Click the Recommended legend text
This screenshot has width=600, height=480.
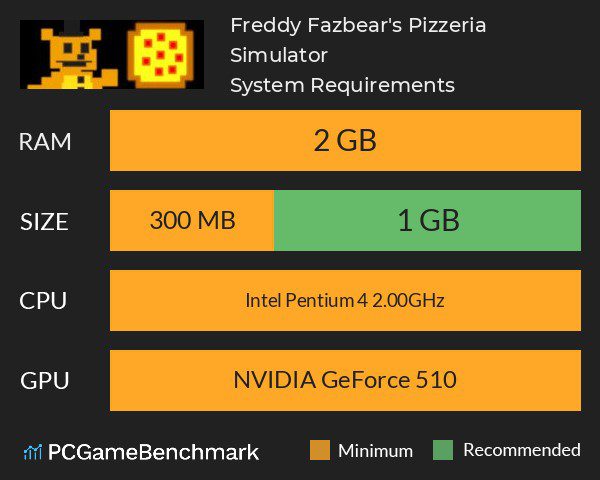click(x=521, y=450)
